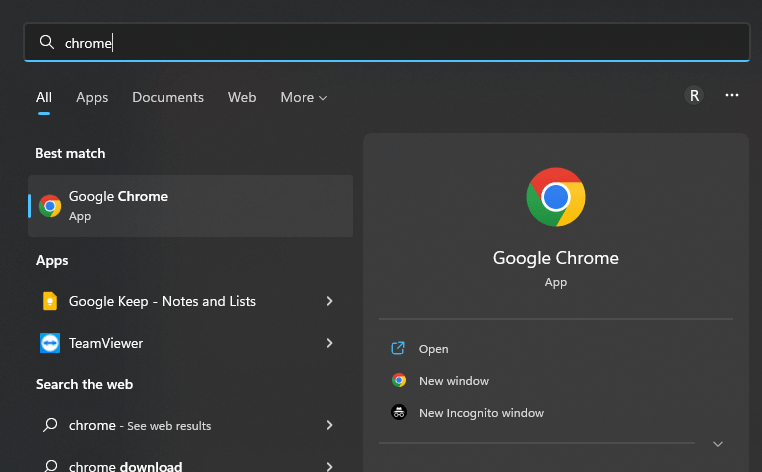This screenshot has height=472, width=762.
Task: Switch to the Apps filter tab
Action: pos(92,97)
